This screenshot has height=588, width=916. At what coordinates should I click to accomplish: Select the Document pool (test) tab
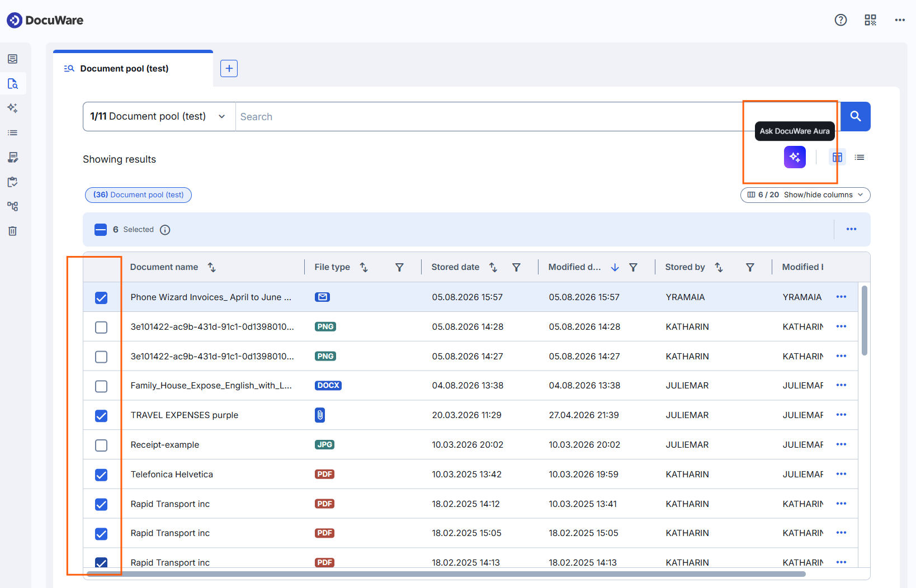(133, 68)
